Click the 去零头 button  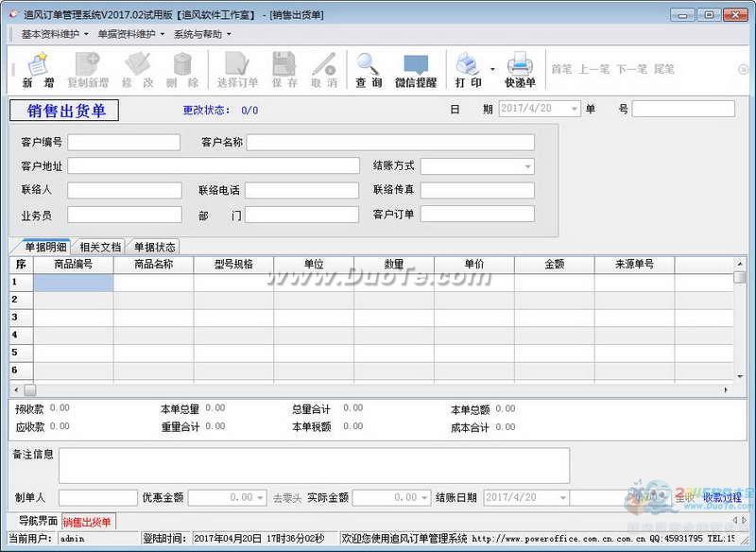point(287,498)
